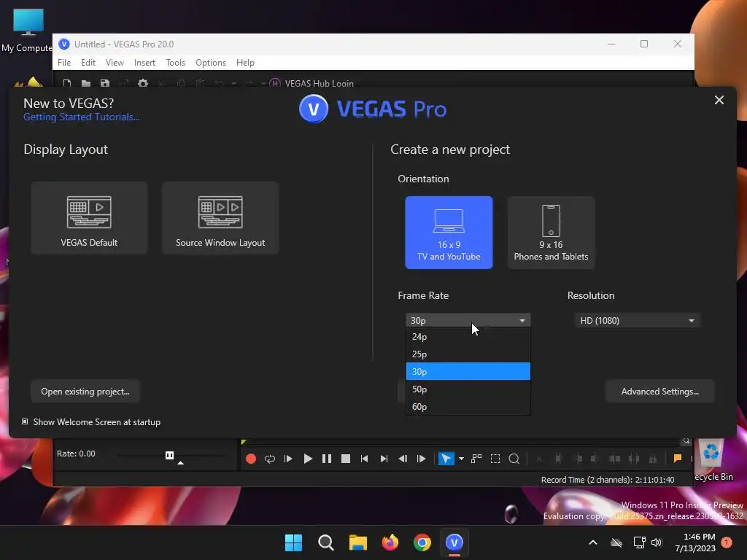747x560 pixels.
Task: Choose 24p frame rate option
Action: pos(468,337)
